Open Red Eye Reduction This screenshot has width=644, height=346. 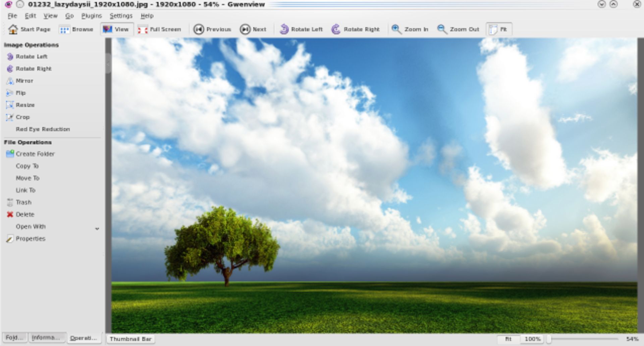pyautogui.click(x=43, y=129)
